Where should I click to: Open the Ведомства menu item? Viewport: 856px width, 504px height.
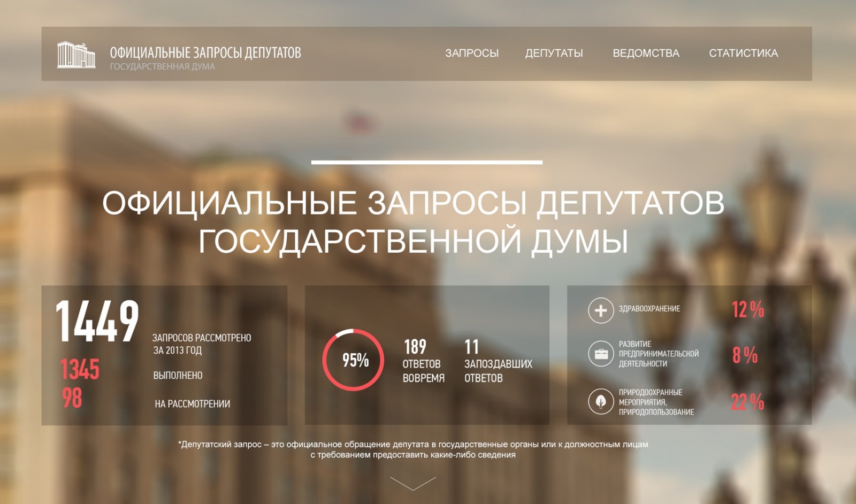(x=646, y=53)
